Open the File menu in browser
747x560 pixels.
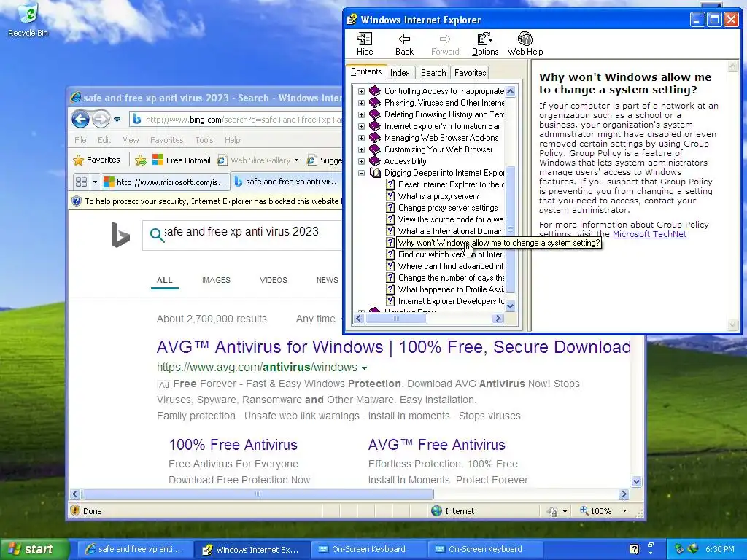pos(80,140)
